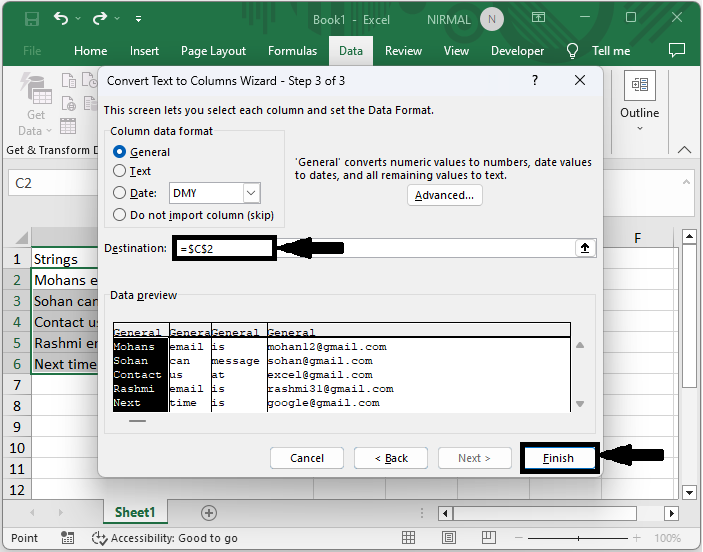This screenshot has width=703, height=552.
Task: Click the Advanced... button
Action: 444,196
